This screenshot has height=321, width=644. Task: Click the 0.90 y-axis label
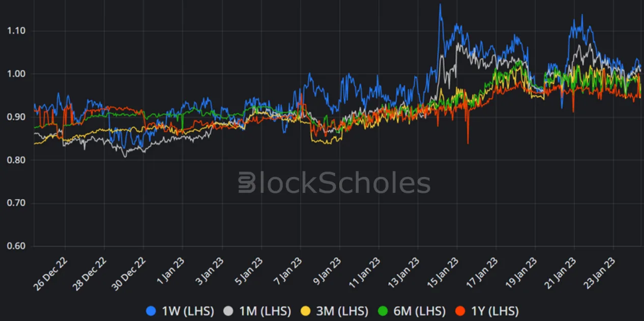pyautogui.click(x=16, y=117)
